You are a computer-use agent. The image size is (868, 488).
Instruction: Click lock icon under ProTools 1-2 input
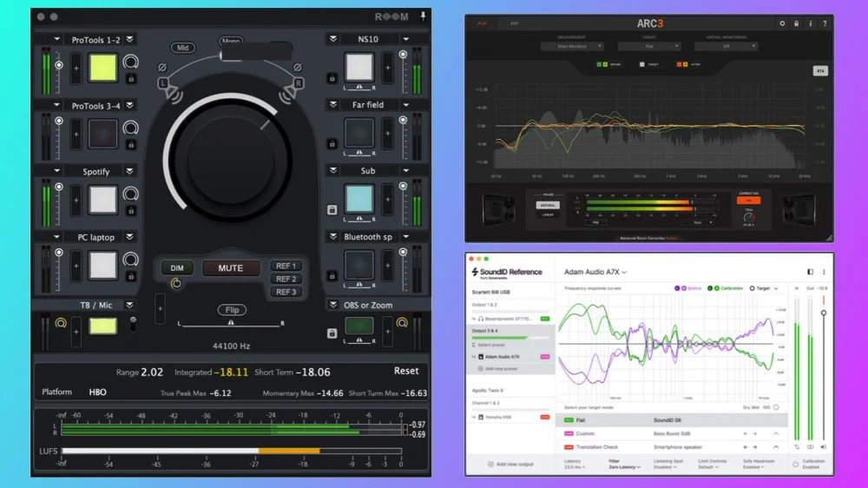[x=131, y=79]
